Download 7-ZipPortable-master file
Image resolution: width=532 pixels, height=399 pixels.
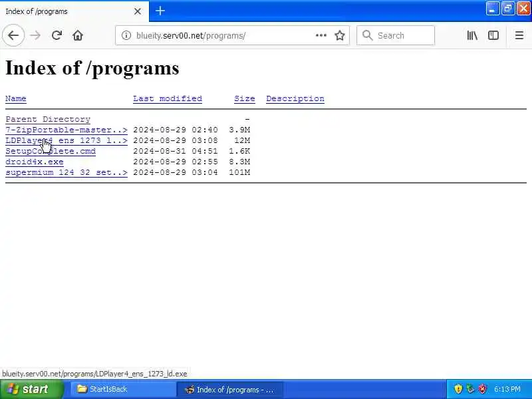click(66, 130)
